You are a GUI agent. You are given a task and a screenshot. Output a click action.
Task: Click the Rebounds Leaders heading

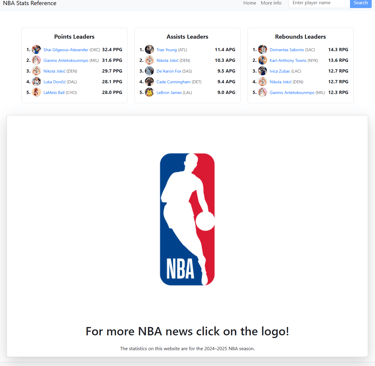click(300, 37)
